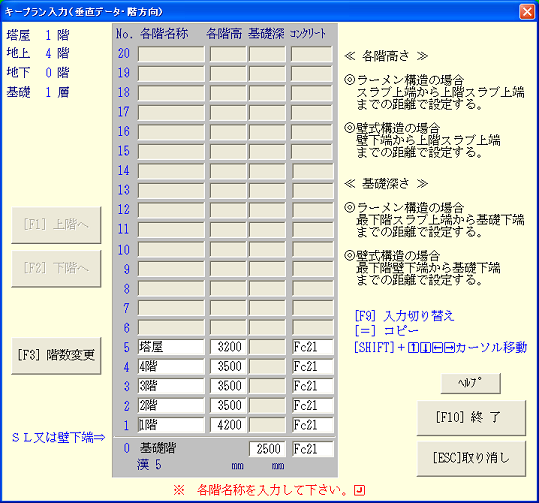Click the [ESC]取り消し button
This screenshot has width=539, height=503.
[x=471, y=458]
